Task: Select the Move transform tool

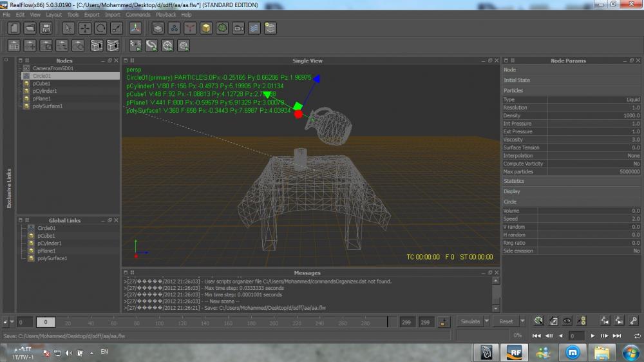Action: point(84,28)
